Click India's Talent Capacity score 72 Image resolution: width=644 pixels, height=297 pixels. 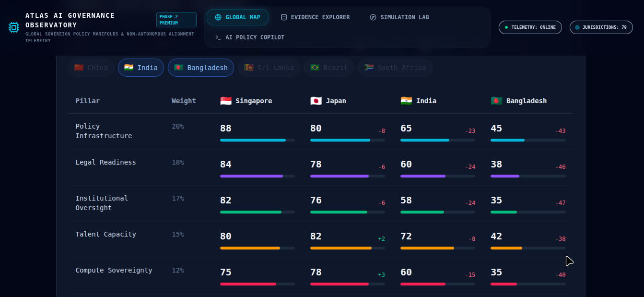point(406,237)
